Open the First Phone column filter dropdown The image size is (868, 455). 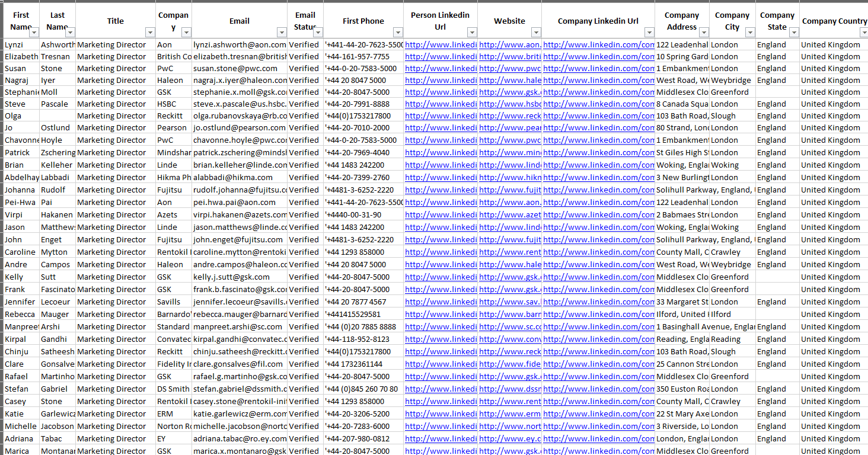[x=398, y=33]
